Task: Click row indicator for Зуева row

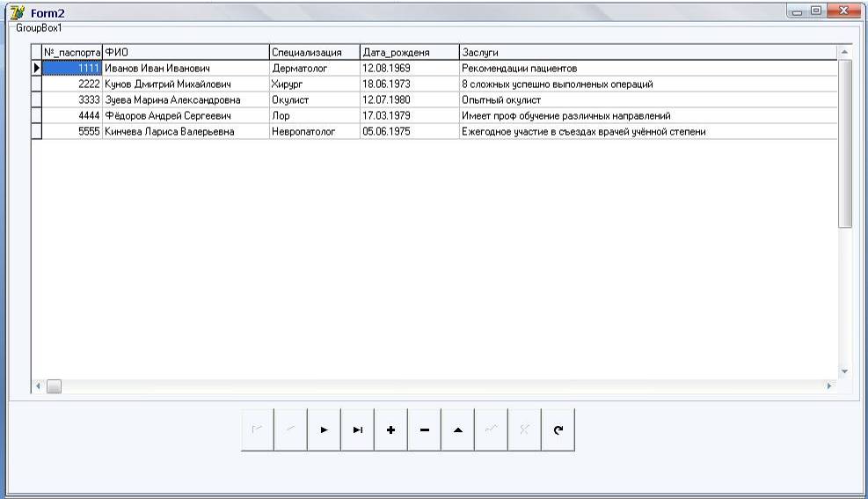Action: 37,99
